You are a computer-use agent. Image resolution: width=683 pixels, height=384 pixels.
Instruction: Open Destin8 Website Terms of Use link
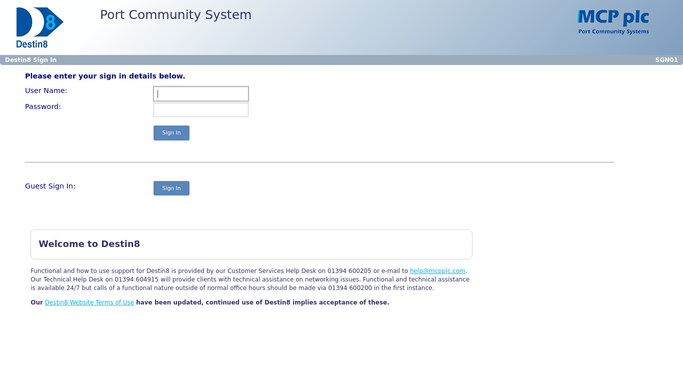pos(89,302)
